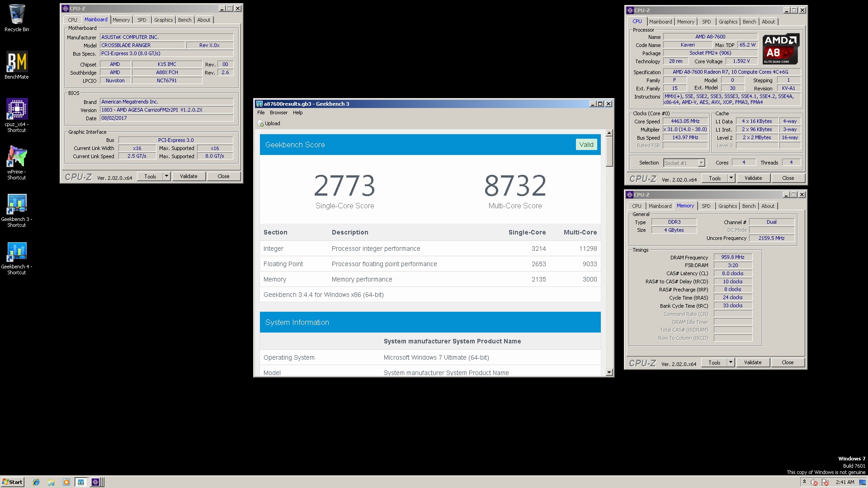This screenshot has height=488, width=868.
Task: Click the Bus Speed value 143.97 MHz
Action: (685, 137)
